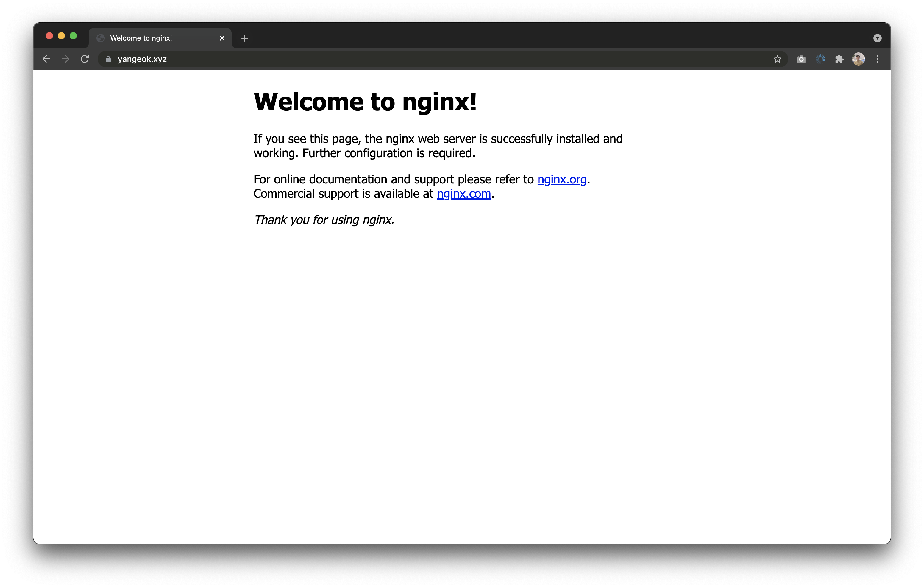The width and height of the screenshot is (924, 588).
Task: Click the Welcome to nginx! heading
Action: point(365,102)
